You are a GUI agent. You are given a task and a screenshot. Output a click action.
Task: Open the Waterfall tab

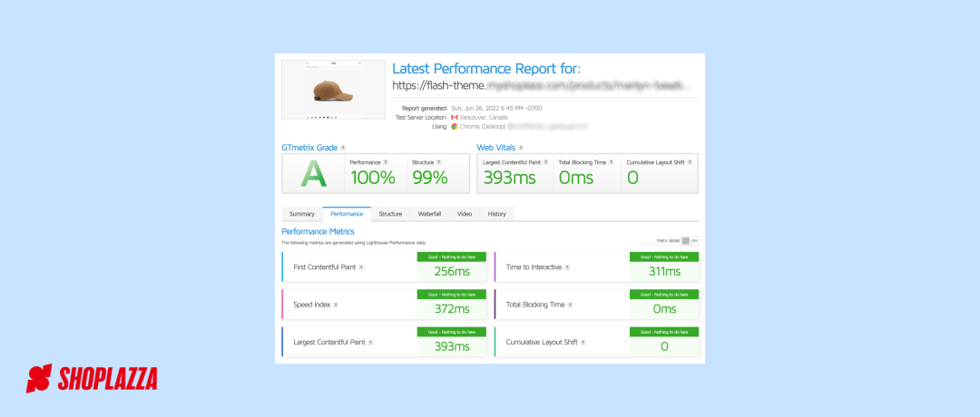pos(429,214)
